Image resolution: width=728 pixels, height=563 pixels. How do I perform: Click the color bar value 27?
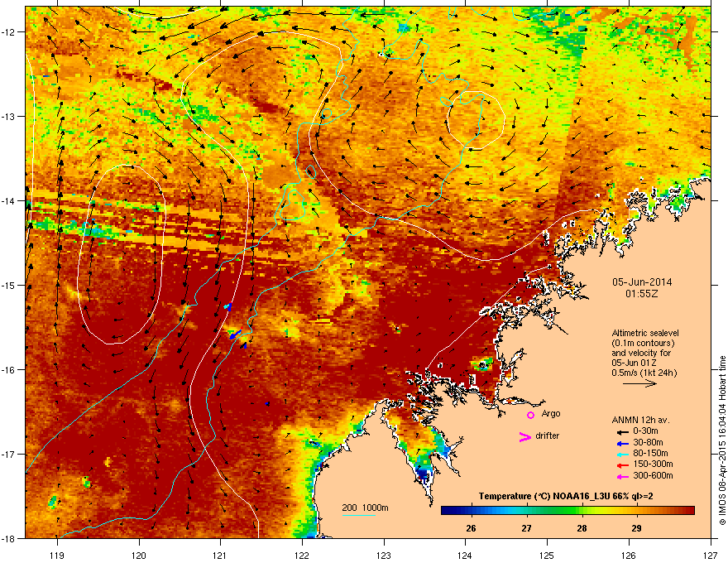coord(526,528)
